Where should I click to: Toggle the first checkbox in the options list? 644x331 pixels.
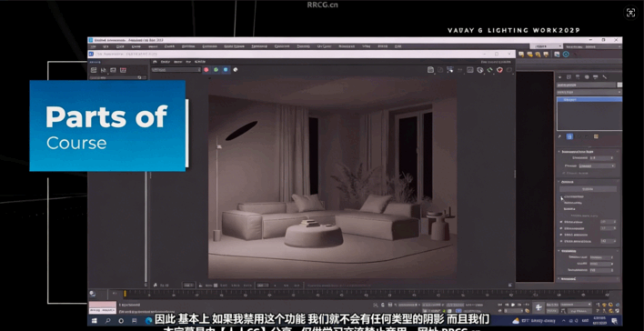click(561, 222)
